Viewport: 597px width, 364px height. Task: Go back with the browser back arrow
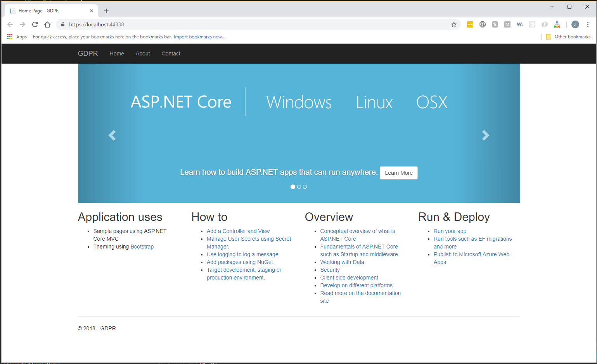[10, 24]
